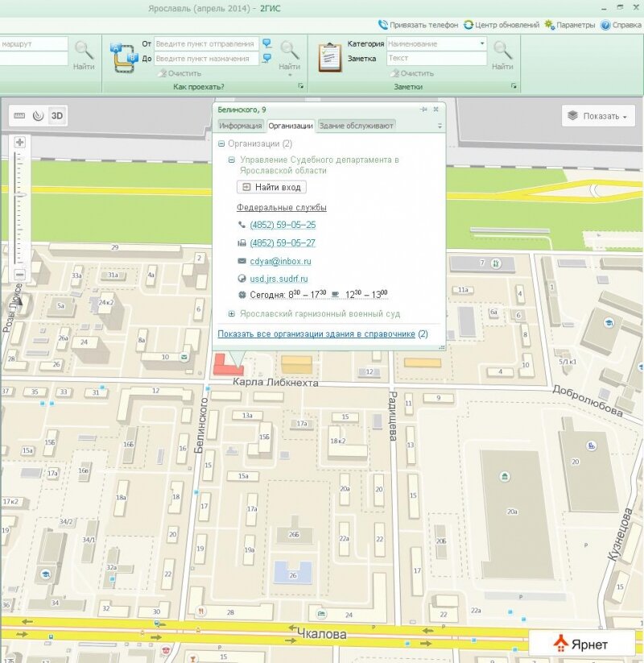Click the clipboard notes icon

[x=330, y=57]
